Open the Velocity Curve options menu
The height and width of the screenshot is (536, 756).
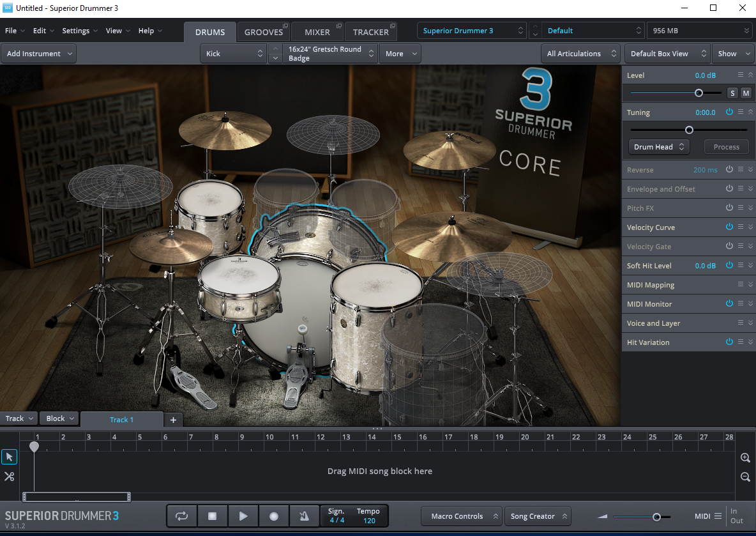click(741, 227)
